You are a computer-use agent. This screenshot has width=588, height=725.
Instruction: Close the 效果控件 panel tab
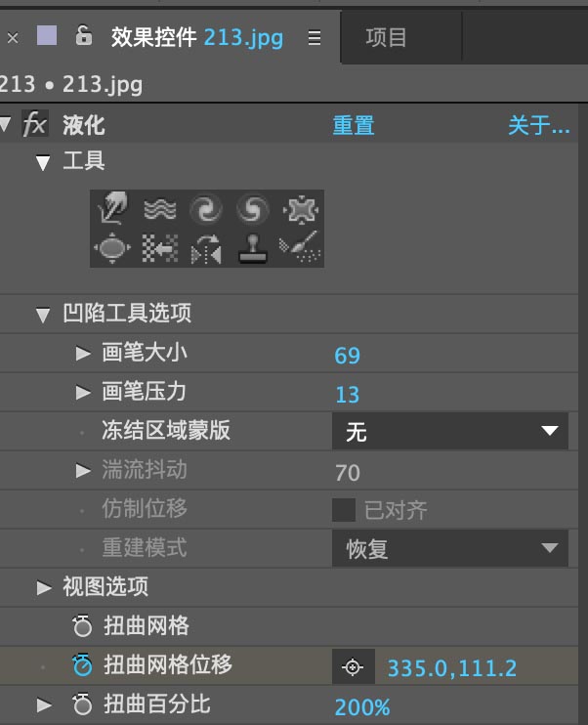point(13,37)
